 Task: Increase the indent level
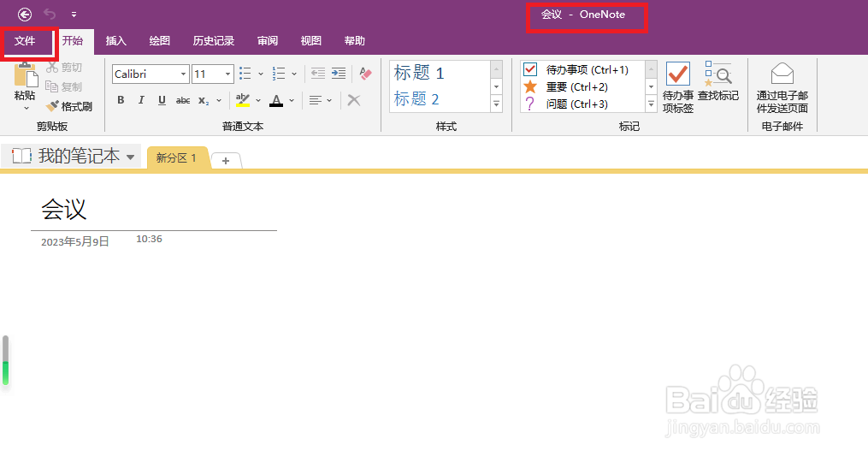(x=339, y=73)
